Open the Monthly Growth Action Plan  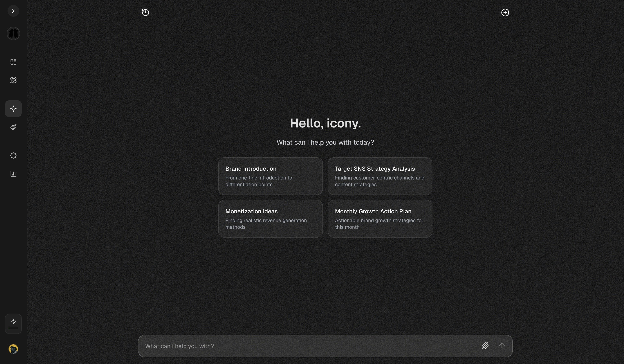click(380, 219)
